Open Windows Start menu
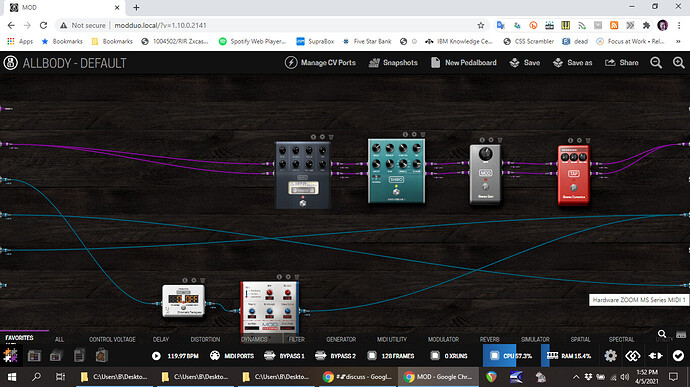 coord(12,377)
